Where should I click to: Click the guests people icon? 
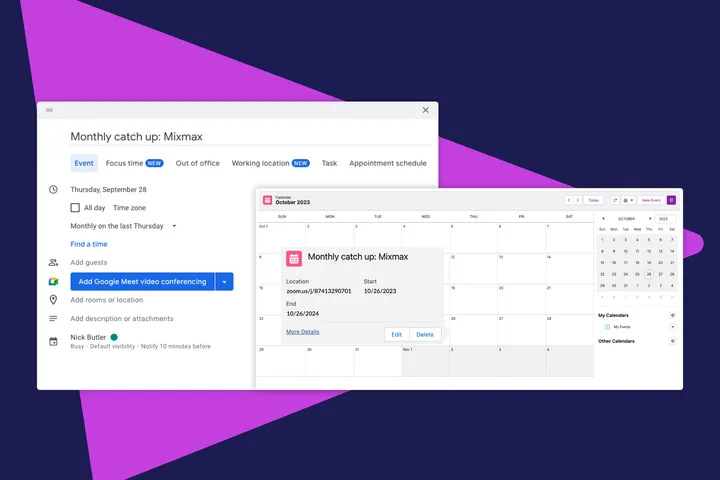coord(53,262)
